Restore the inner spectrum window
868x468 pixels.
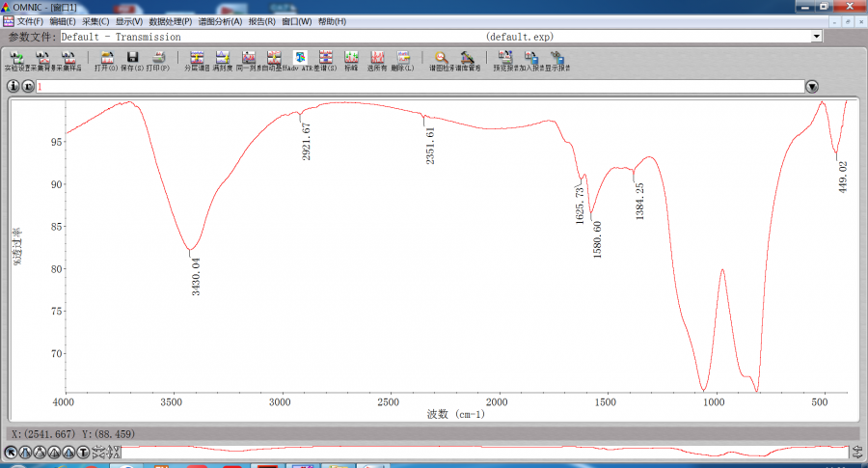point(848,21)
